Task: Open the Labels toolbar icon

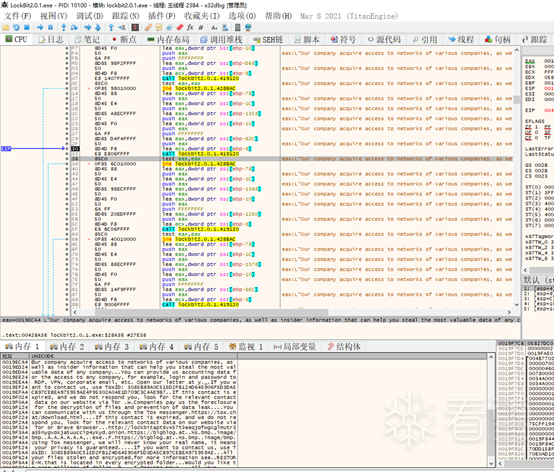Action: click(169, 27)
